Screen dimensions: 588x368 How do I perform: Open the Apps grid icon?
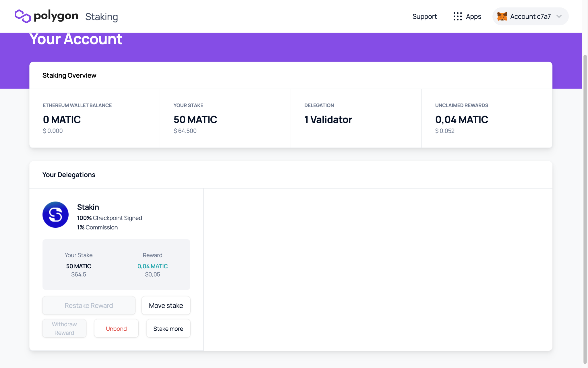[457, 16]
